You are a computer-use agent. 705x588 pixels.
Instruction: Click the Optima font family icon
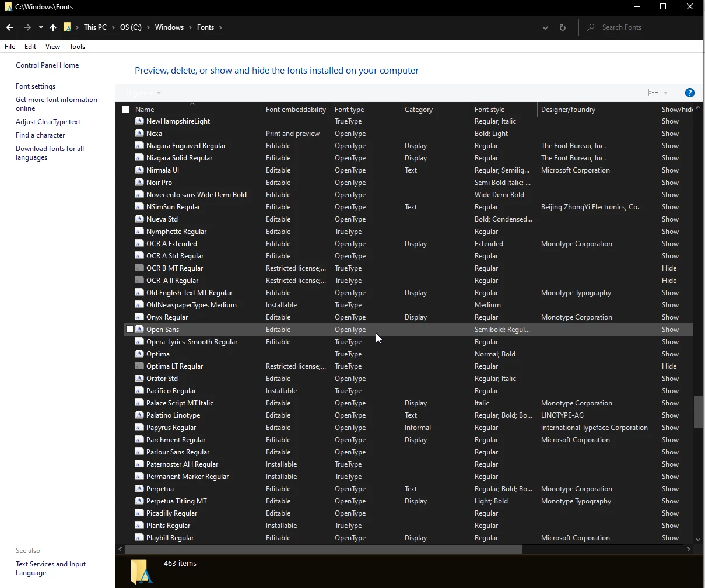click(x=139, y=354)
